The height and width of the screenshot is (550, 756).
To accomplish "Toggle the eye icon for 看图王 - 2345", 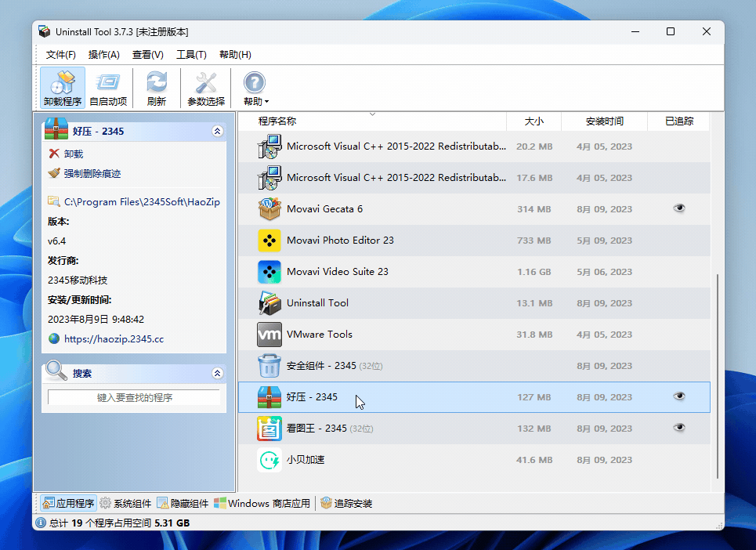I will 678,429.
